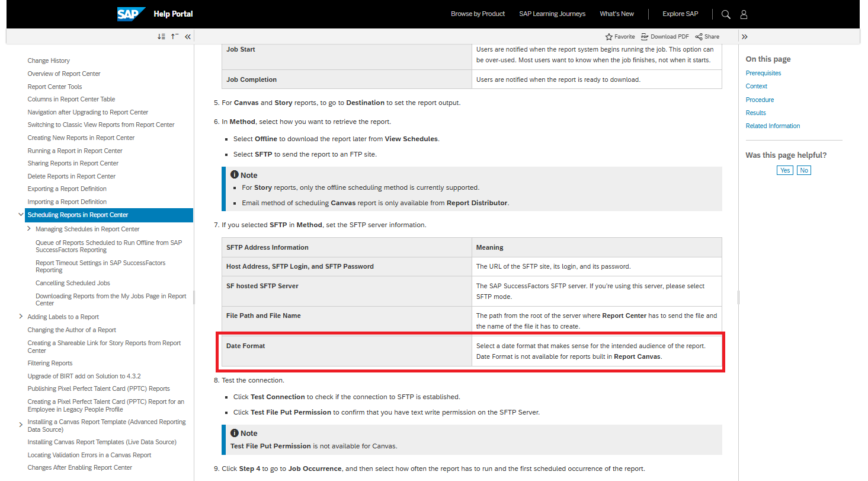
Task: Click the SAP logo
Action: click(131, 14)
